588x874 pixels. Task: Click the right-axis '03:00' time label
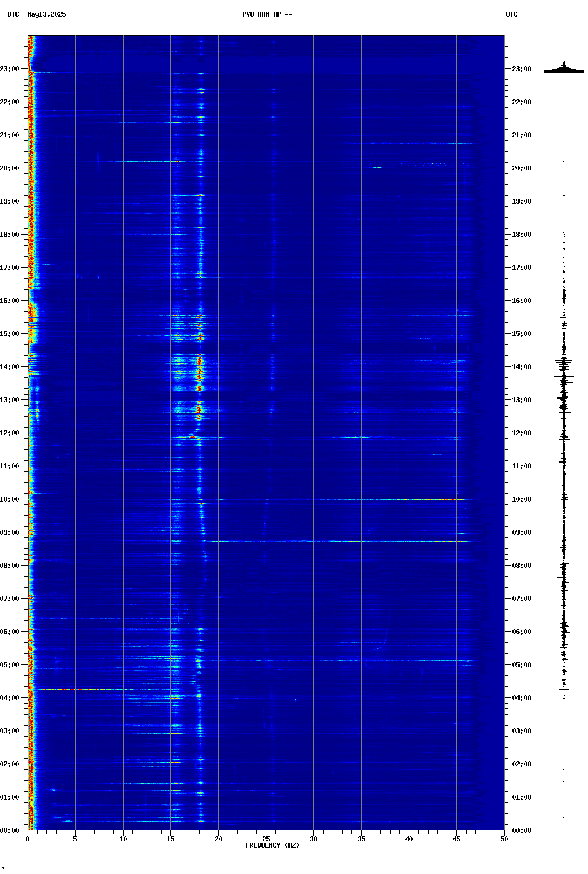click(x=522, y=731)
